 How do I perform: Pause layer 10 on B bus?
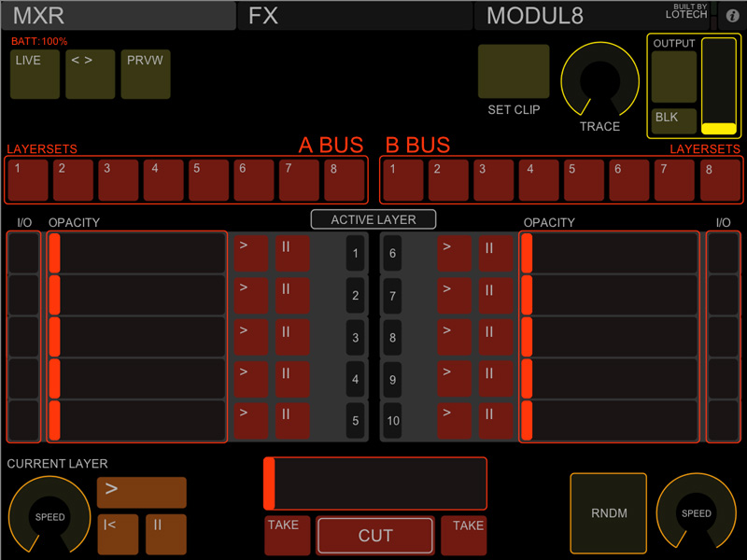tap(496, 420)
